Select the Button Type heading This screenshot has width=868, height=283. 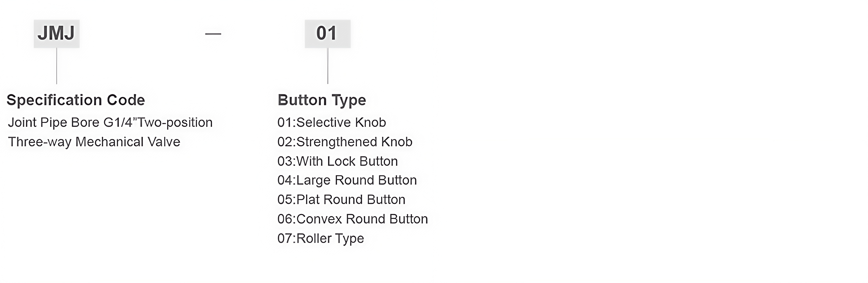point(322,100)
